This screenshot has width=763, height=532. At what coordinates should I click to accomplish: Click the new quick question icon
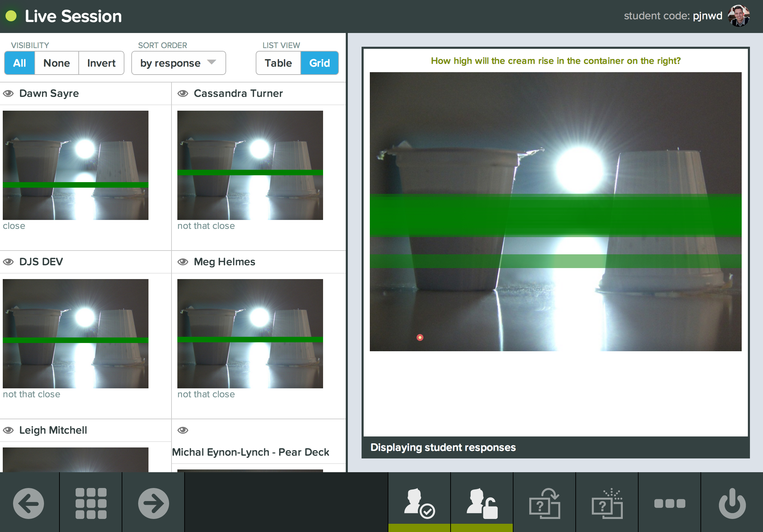607,503
